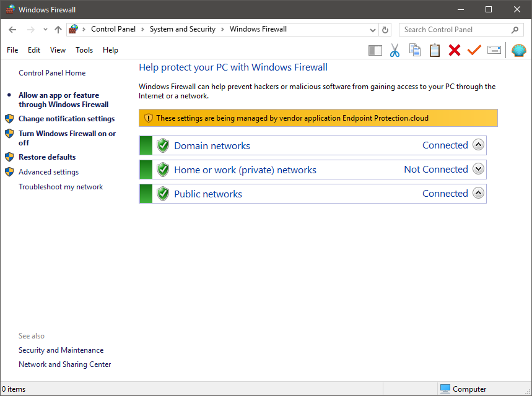Click the 0 items status text

[x=14, y=389]
